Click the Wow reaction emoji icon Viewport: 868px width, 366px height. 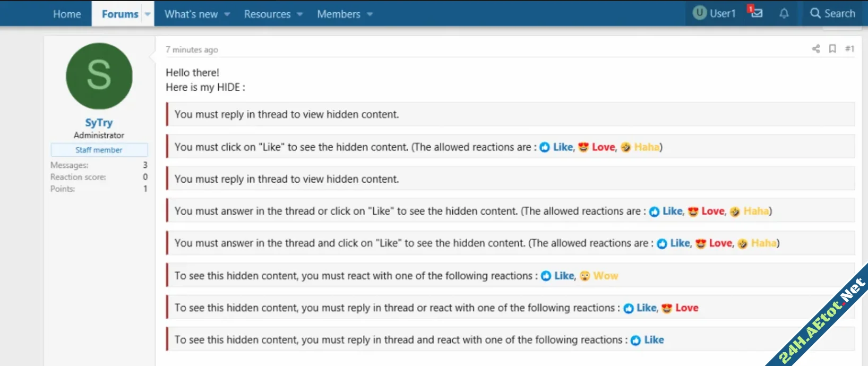tap(585, 276)
